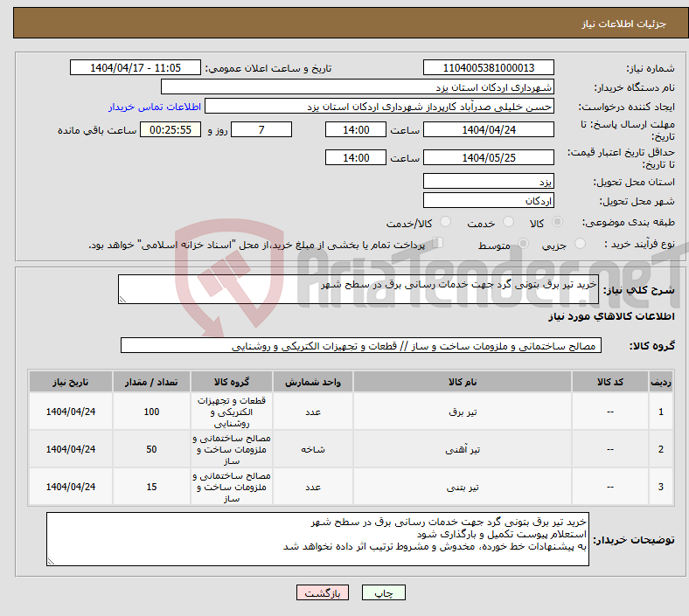Click quantity 100 in row 1
Screen dimensions: 689x616
pyautogui.click(x=151, y=412)
